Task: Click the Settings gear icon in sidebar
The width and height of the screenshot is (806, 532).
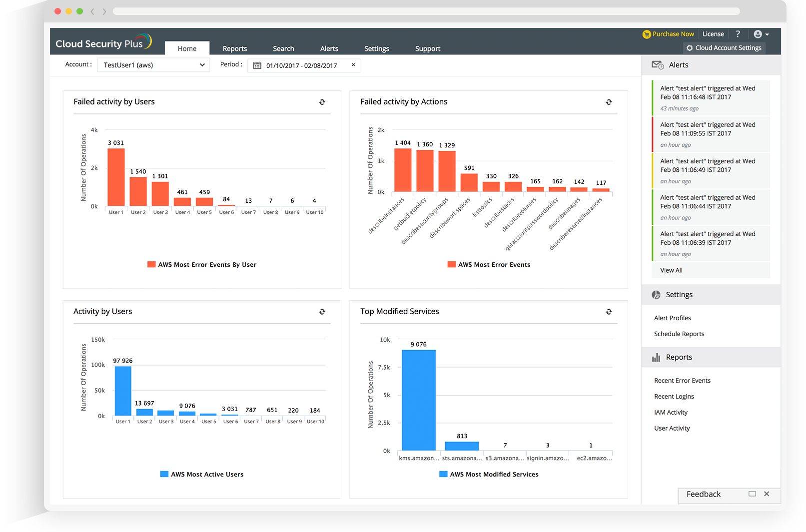Action: click(x=656, y=295)
